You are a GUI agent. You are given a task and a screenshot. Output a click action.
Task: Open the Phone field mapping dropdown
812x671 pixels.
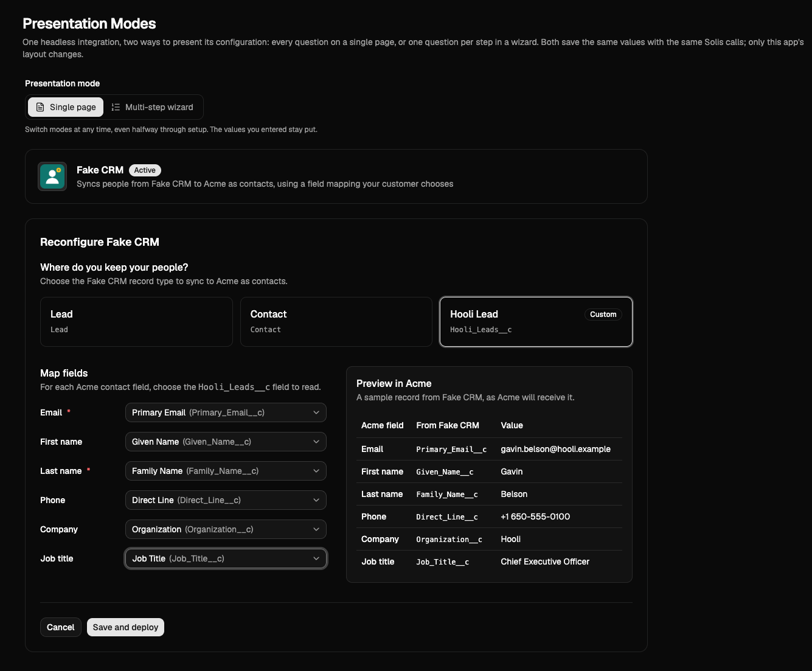coord(226,500)
